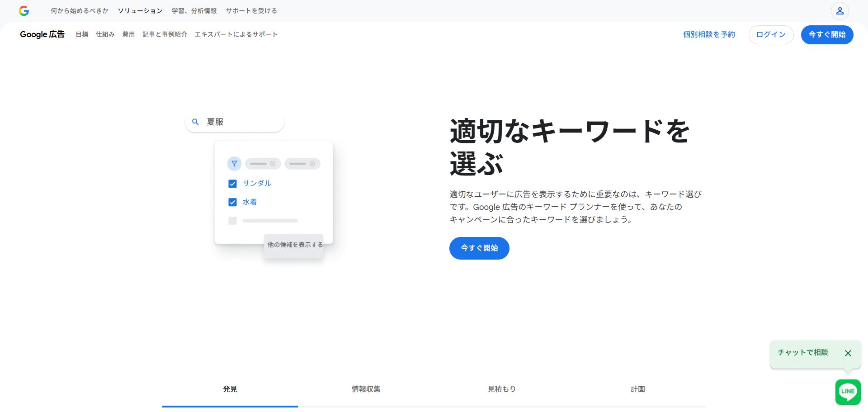
Task: Click the LINE chat icon
Action: tap(848, 392)
